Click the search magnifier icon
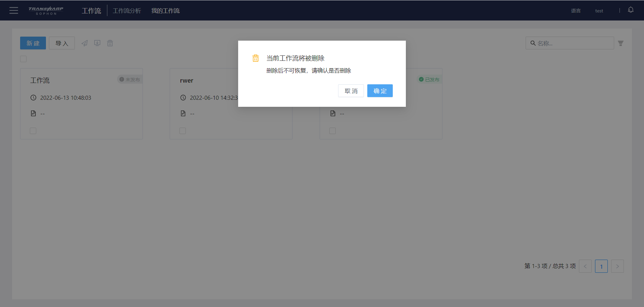The height and width of the screenshot is (307, 644). (533, 43)
